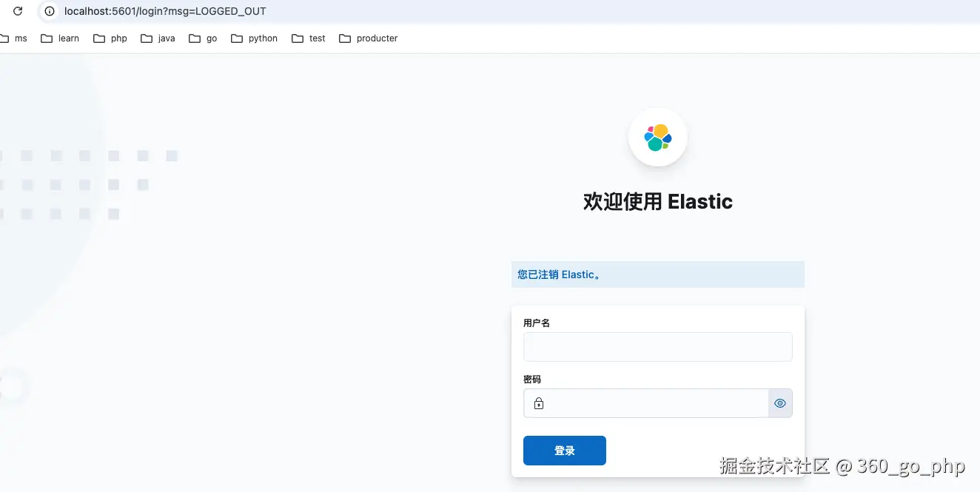Image resolution: width=980 pixels, height=492 pixels.
Task: Open site info icon beside localhost URL
Action: (x=50, y=11)
